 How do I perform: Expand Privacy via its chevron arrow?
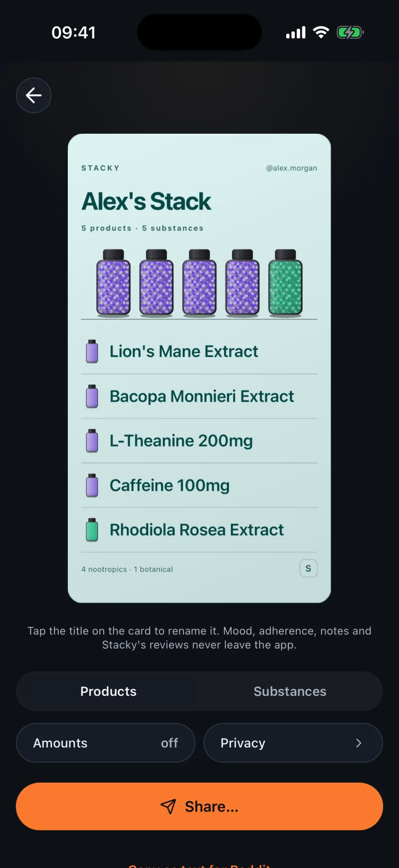tap(358, 743)
